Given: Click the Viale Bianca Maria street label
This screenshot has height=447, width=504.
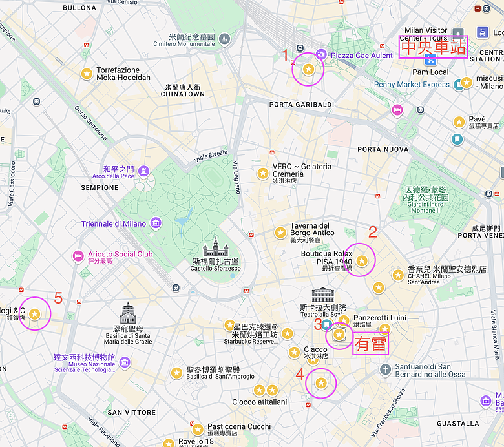Looking at the screenshot, I should pos(495,335).
